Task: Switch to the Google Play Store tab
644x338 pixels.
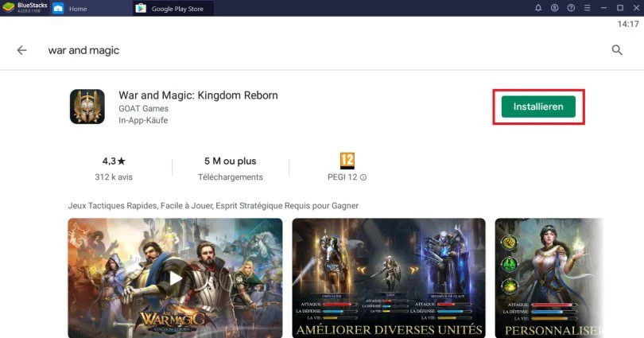Action: click(173, 8)
